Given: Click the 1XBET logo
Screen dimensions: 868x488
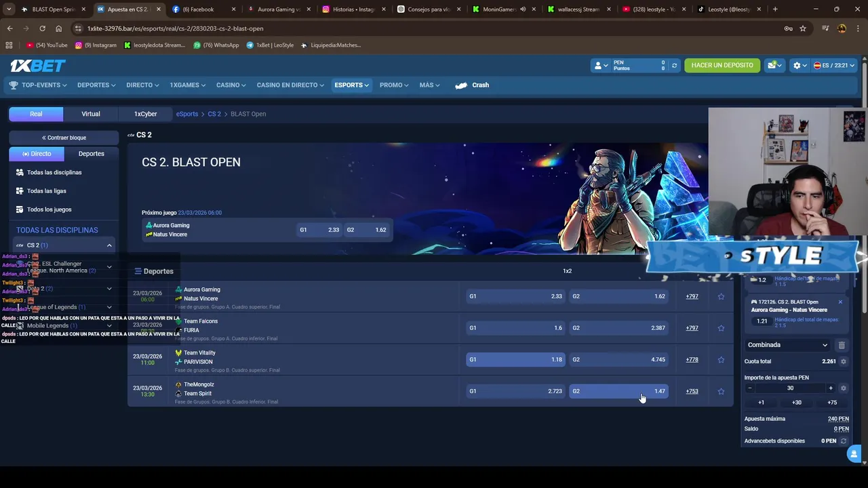Looking at the screenshot, I should 38,65.
